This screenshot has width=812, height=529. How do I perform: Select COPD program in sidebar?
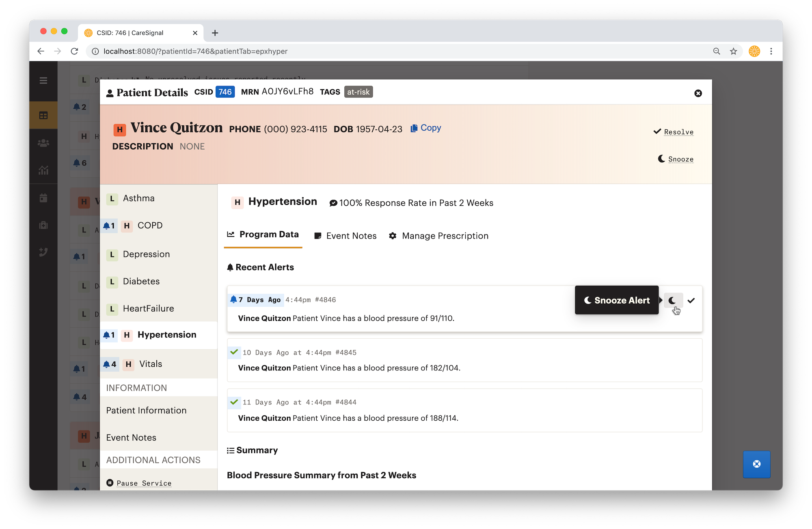(159, 226)
